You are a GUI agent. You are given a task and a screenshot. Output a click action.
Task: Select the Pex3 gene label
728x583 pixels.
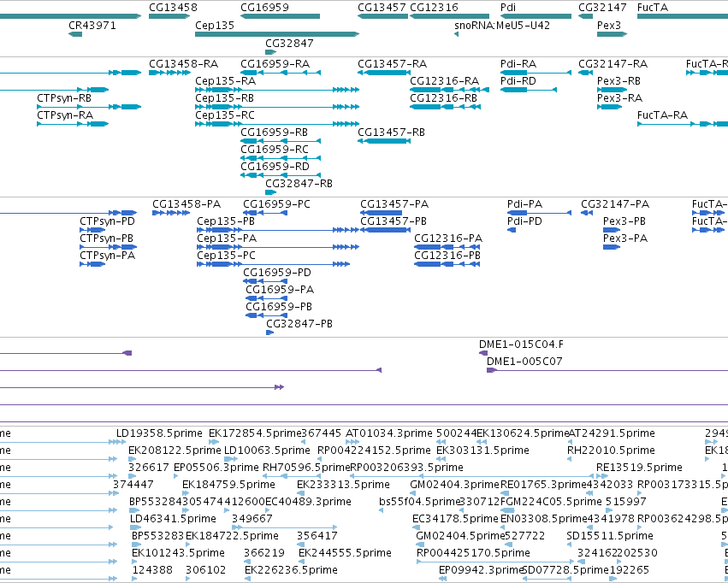[609, 26]
